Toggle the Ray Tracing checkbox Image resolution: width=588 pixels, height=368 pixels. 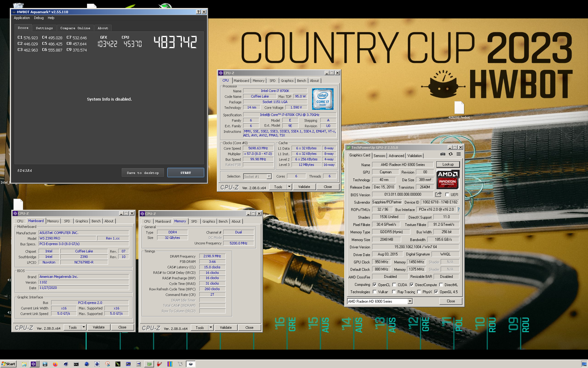(394, 292)
